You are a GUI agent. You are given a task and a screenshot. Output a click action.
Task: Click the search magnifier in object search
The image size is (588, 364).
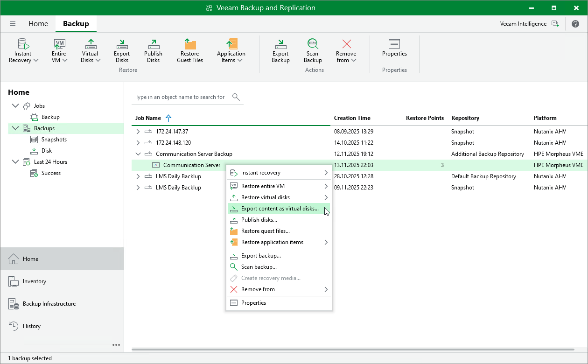coord(236,97)
